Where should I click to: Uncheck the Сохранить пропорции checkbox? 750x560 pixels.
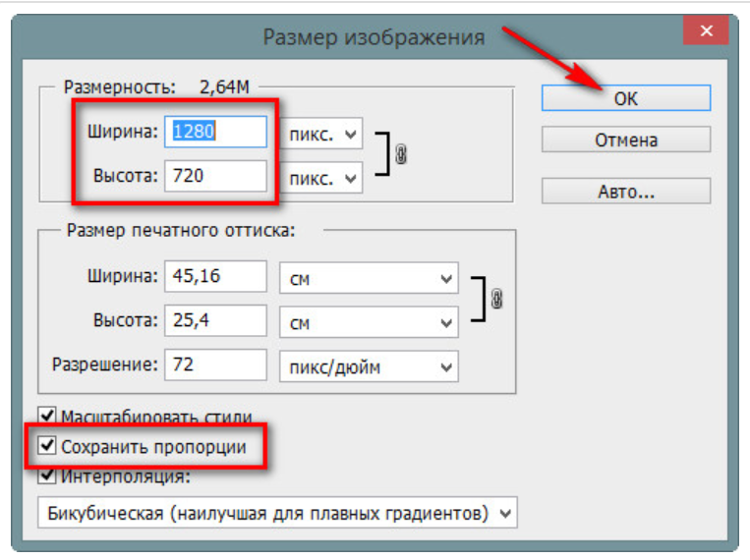46,447
